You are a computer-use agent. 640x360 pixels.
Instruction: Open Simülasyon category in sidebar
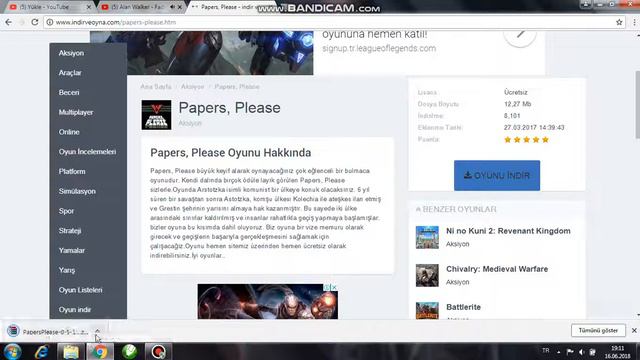77,191
